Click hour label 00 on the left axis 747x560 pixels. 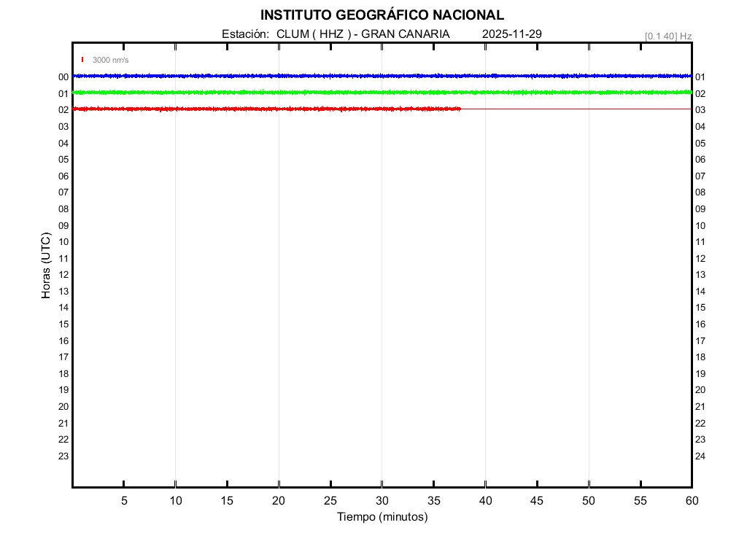point(63,77)
